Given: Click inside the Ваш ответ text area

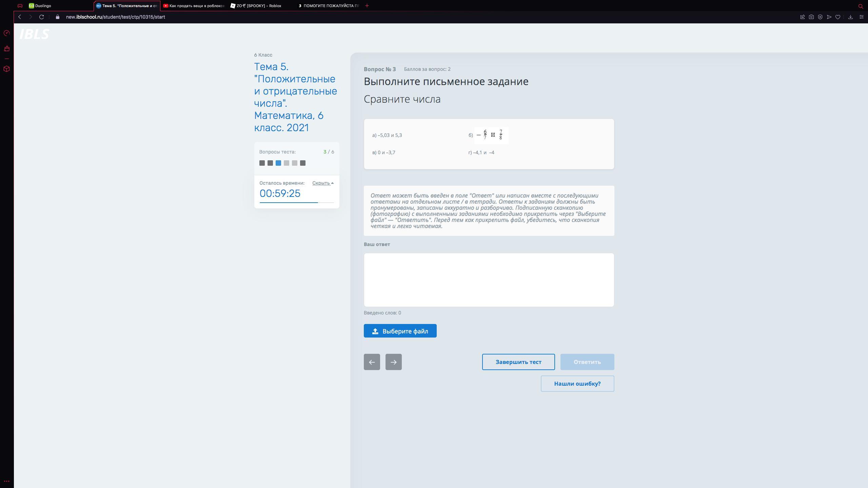Looking at the screenshot, I should [489, 280].
